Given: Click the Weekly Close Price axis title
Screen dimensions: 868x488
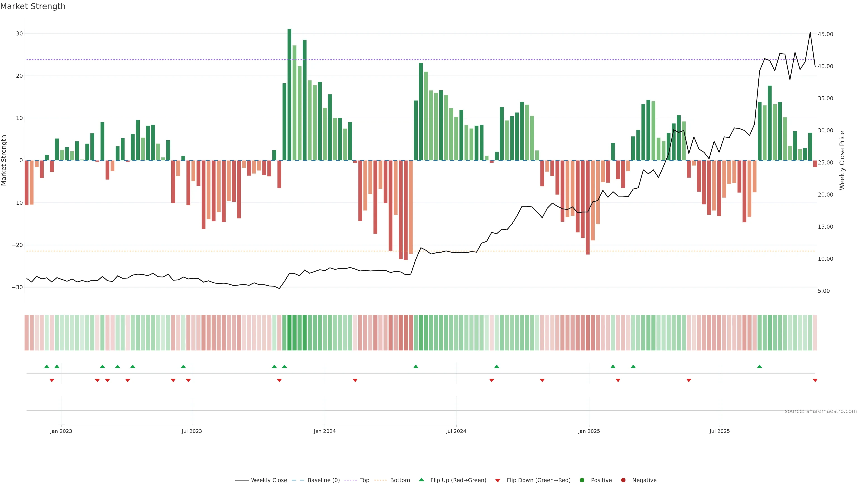Looking at the screenshot, I should pyautogui.click(x=842, y=160).
